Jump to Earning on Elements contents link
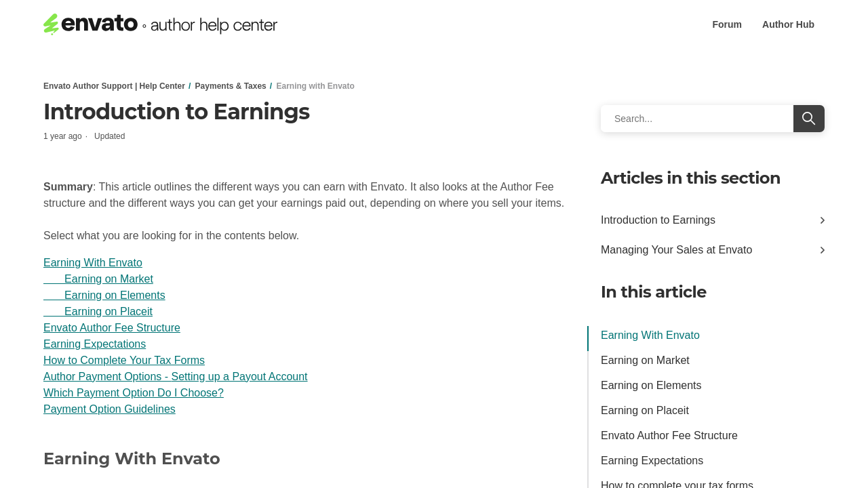868x488 pixels. coord(115,296)
